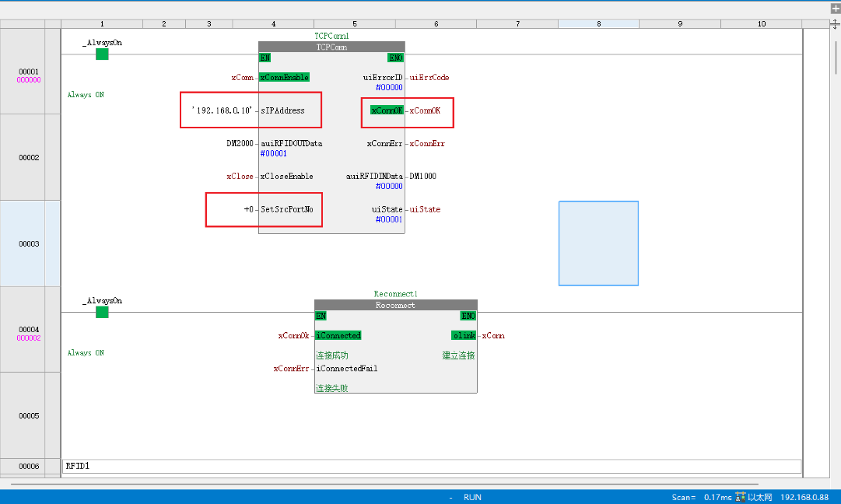Select the xConnEnable input pin
This screenshot has height=504, width=841.
[x=284, y=77]
